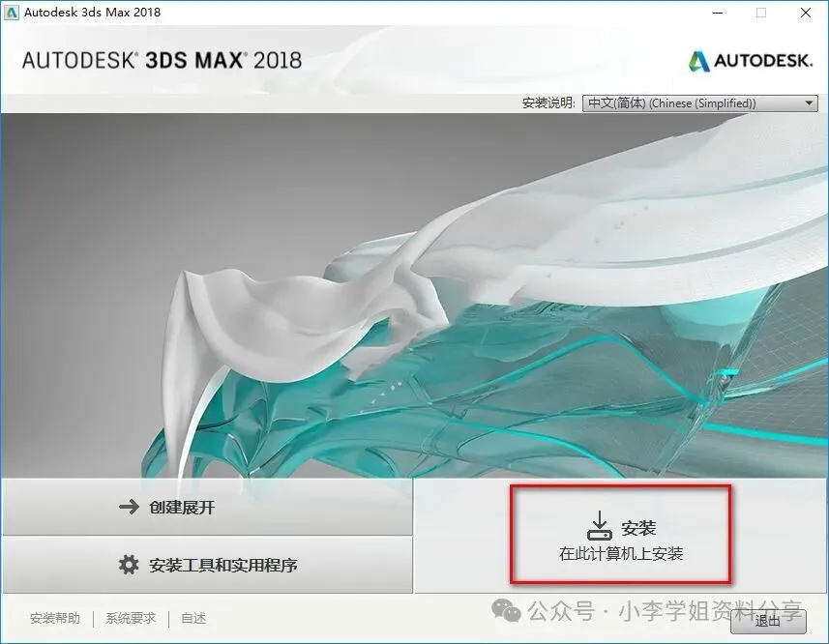Exit the installer with 退出 button

768,622
